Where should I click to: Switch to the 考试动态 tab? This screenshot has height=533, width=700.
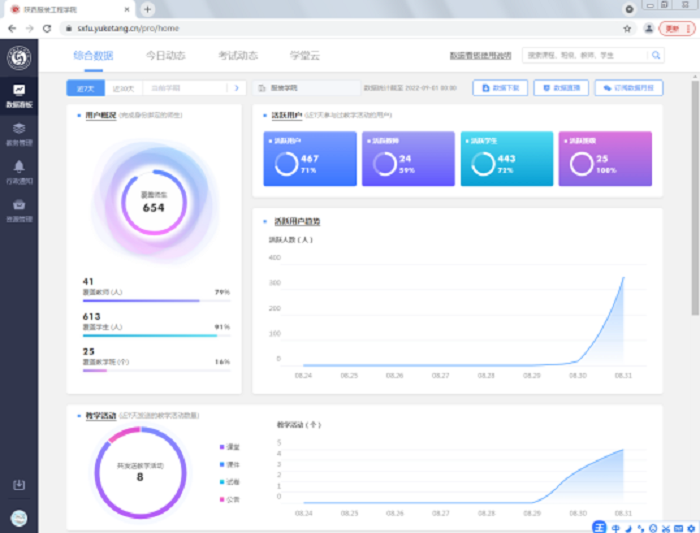(238, 56)
